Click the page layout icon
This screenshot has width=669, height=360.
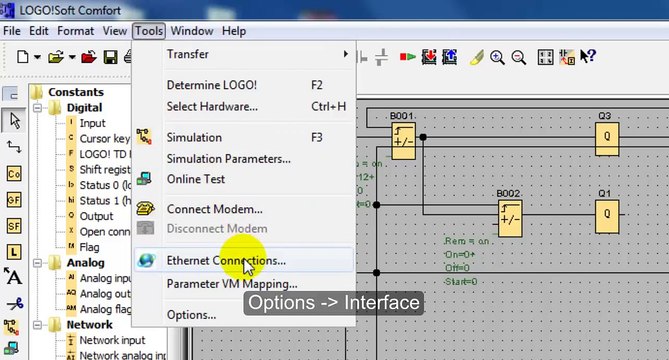pyautogui.click(x=545, y=57)
